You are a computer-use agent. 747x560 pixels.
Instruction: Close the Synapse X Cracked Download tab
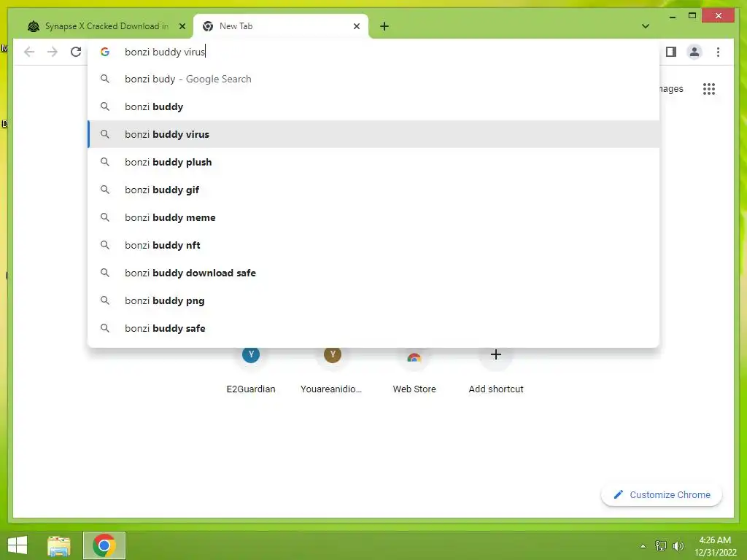point(182,26)
